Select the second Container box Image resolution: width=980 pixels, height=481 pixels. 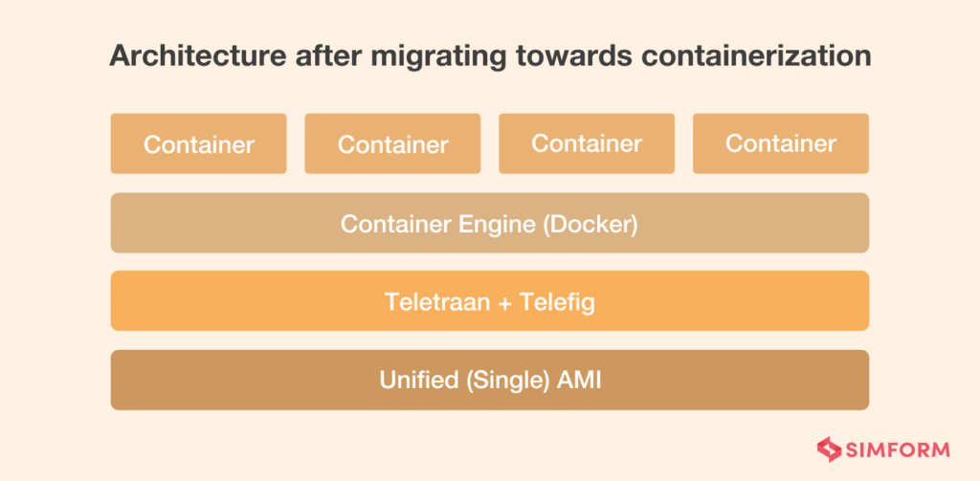coord(392,144)
